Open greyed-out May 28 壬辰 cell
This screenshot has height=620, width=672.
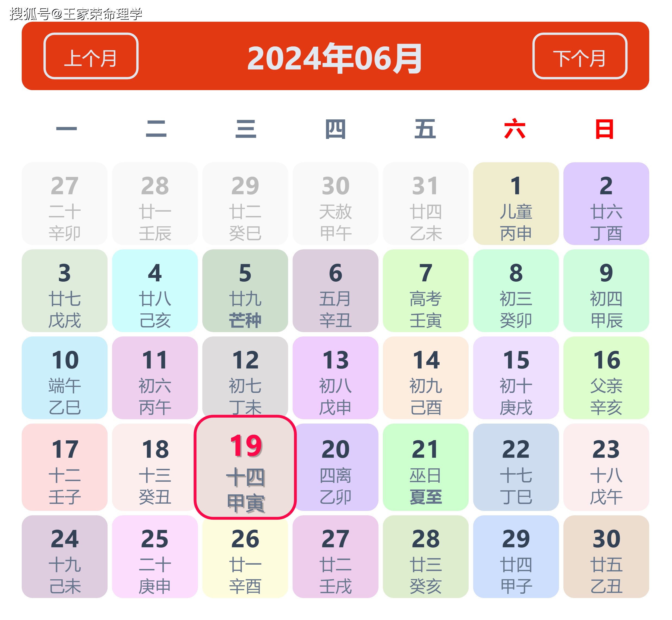155,204
